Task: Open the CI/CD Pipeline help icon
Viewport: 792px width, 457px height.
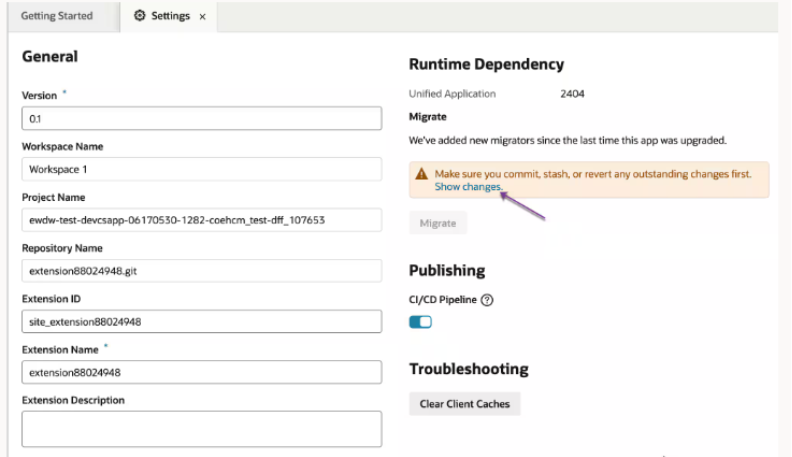Action: point(487,300)
